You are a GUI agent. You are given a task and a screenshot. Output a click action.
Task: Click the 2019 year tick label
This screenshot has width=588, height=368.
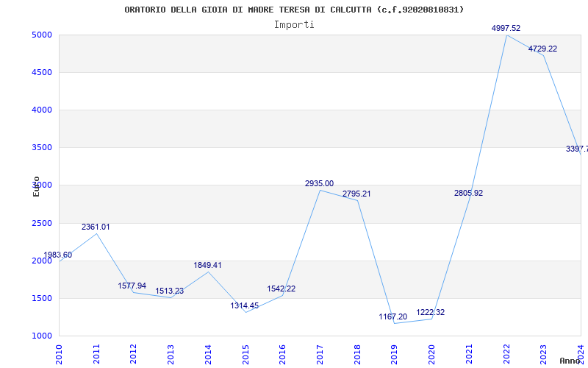(395, 353)
